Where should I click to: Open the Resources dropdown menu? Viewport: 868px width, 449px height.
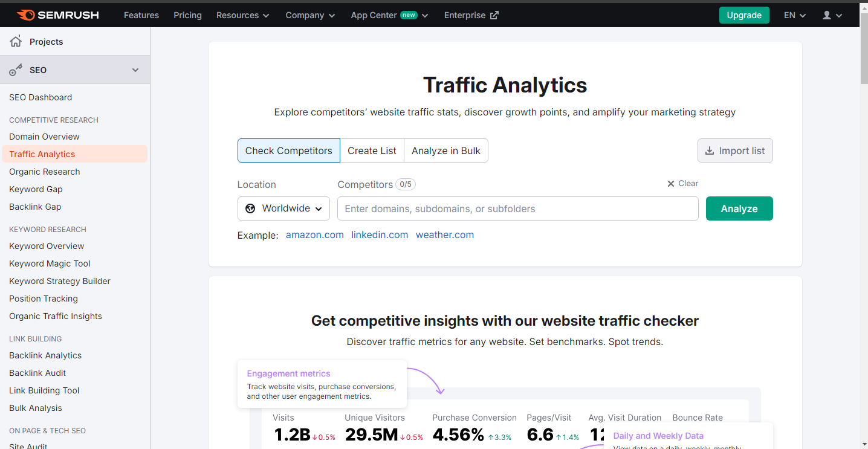243,15
